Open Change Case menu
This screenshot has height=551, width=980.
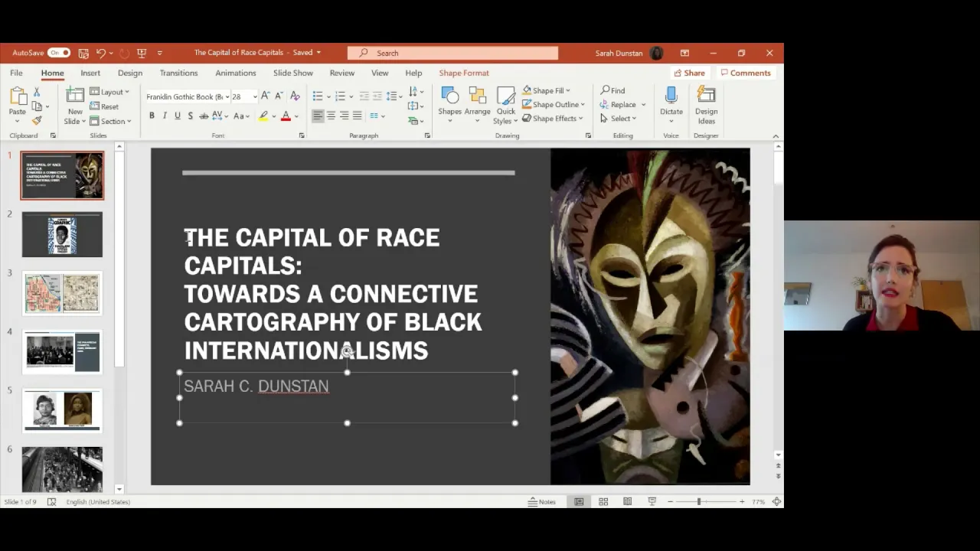click(x=241, y=116)
